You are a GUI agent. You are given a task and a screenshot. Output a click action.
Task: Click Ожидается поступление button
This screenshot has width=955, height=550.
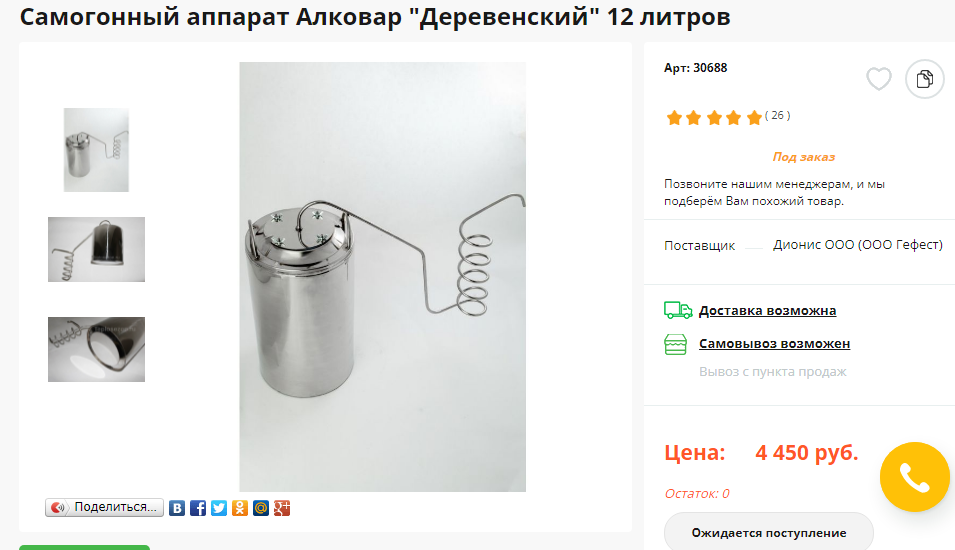pyautogui.click(x=769, y=532)
